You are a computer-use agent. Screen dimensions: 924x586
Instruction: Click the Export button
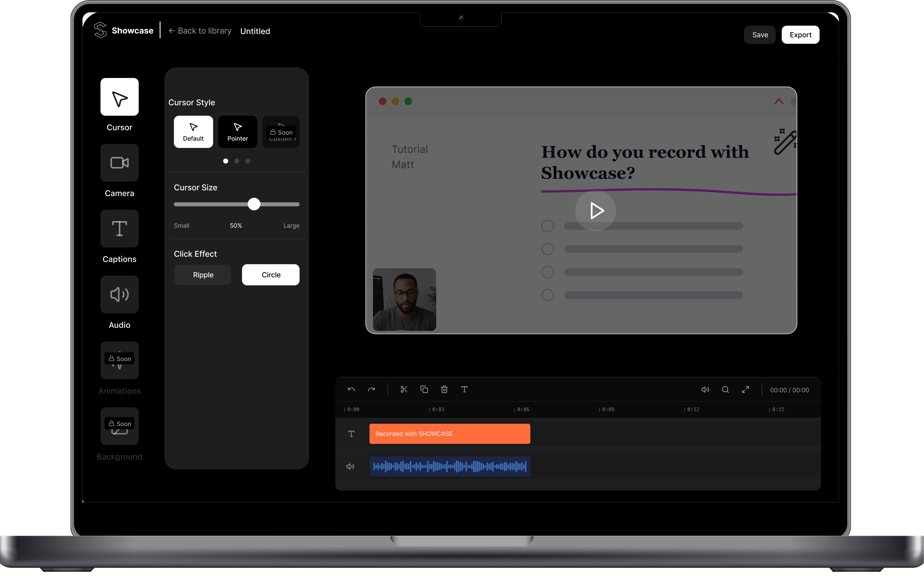point(800,35)
